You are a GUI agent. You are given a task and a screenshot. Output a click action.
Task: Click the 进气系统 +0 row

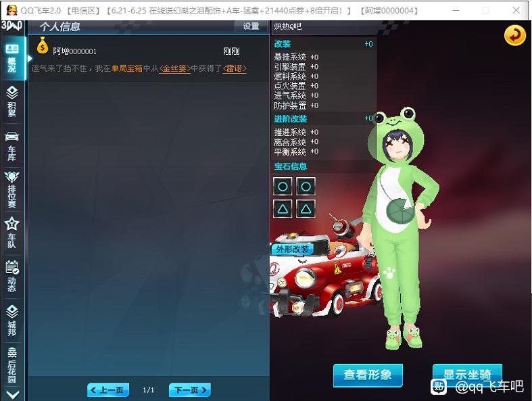pos(296,95)
